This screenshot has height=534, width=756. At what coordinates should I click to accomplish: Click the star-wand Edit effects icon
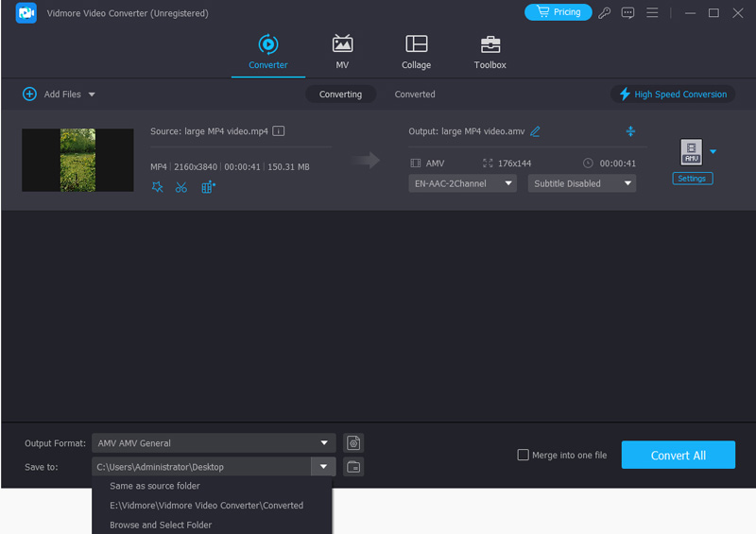157,187
